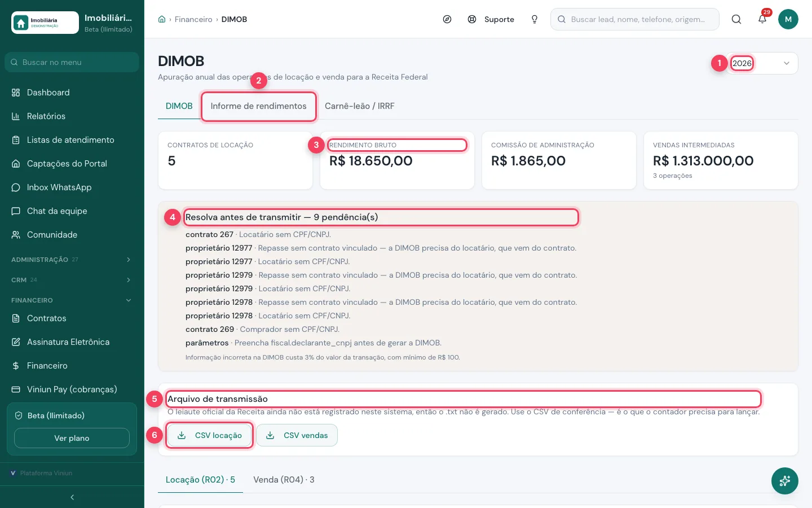Open the user avatar M menu
The image size is (812, 508).
click(x=788, y=19)
